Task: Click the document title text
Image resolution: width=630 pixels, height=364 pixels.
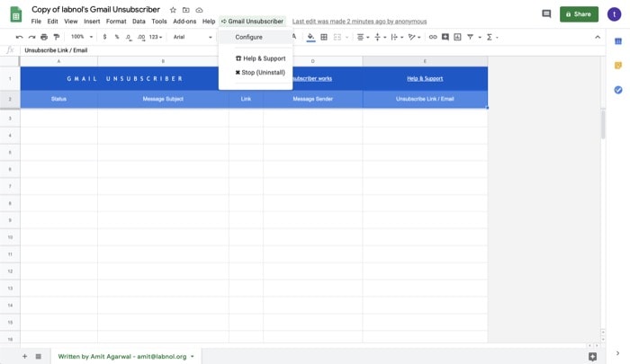Action: coord(95,10)
